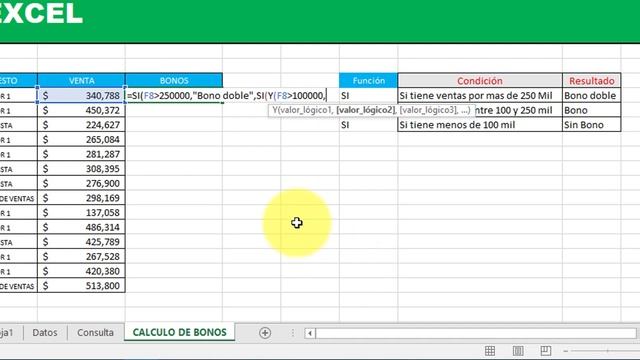This screenshot has height=360, width=640.
Task: Select the cell with 276,900
Action: coord(81,184)
